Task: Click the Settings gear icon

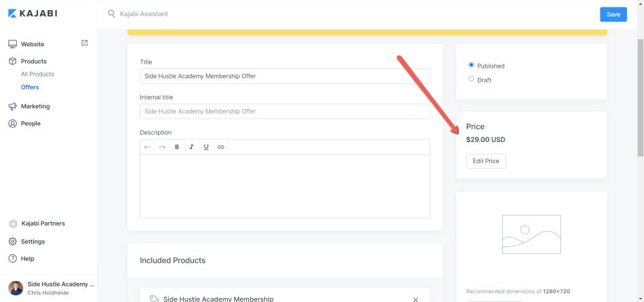Action: (13, 241)
